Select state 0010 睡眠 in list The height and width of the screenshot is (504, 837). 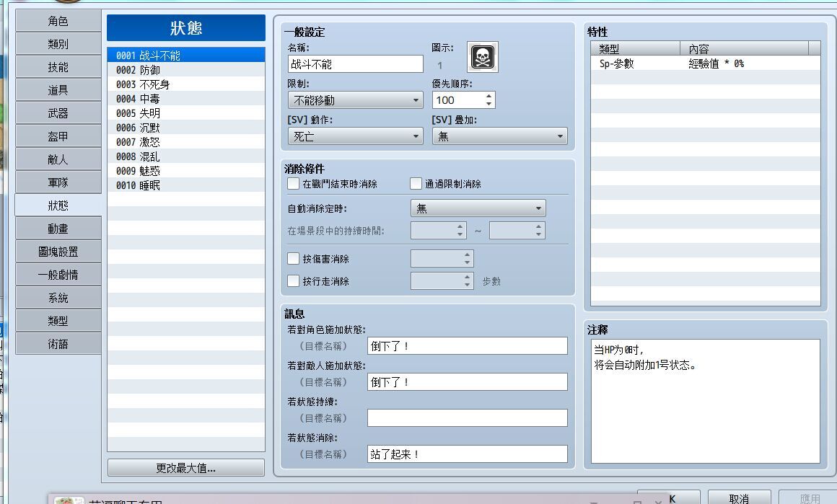[185, 185]
